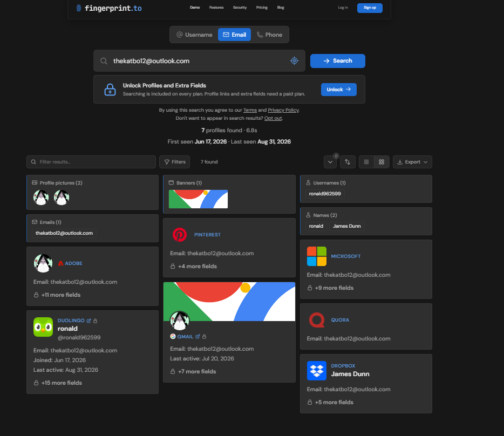Click the Dropbox logo icon
504x436 pixels.
317,371
